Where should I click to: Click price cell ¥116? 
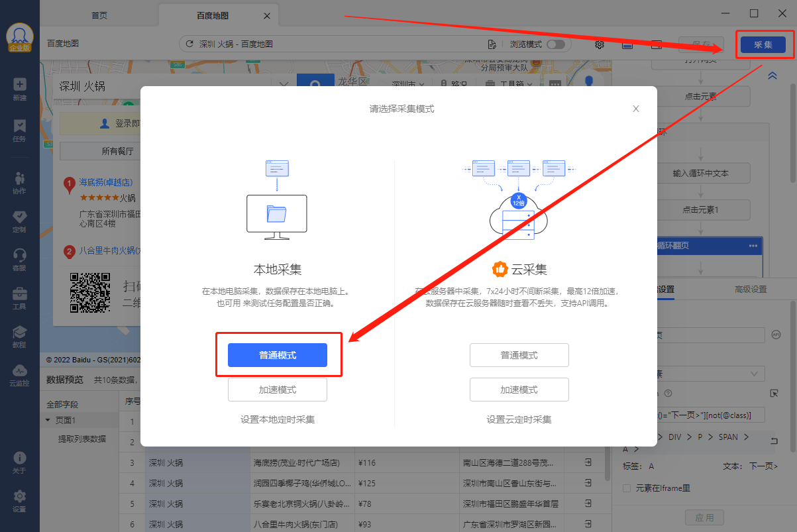click(x=407, y=462)
